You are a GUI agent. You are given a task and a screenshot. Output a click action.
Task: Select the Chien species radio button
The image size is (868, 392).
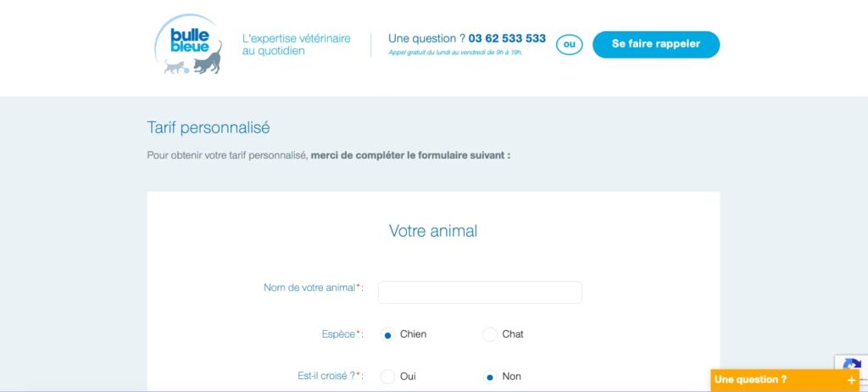point(388,334)
